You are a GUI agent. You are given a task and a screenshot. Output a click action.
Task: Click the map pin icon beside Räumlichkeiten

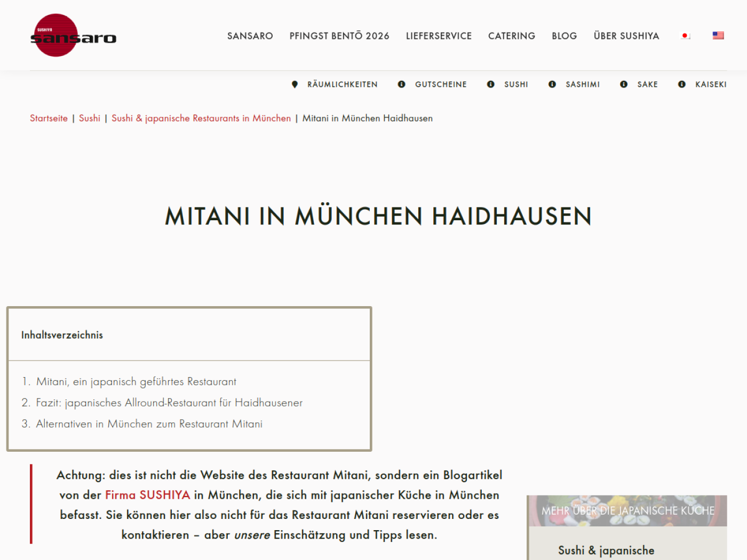coord(295,84)
